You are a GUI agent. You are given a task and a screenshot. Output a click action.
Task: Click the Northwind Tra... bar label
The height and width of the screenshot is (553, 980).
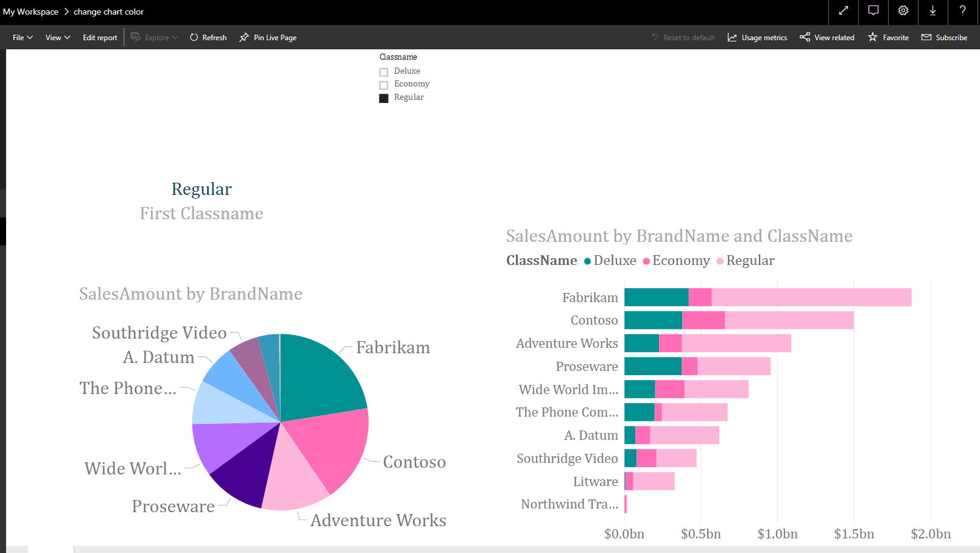(569, 504)
